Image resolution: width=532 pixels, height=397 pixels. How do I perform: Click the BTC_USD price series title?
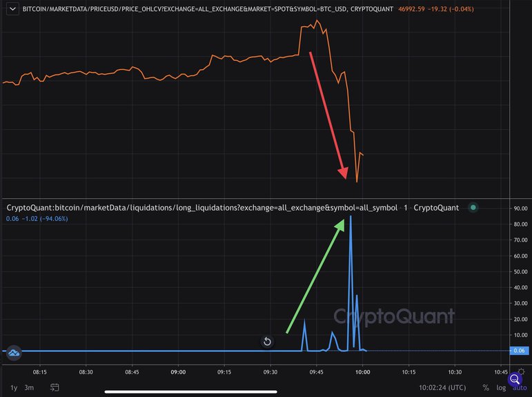[208, 9]
